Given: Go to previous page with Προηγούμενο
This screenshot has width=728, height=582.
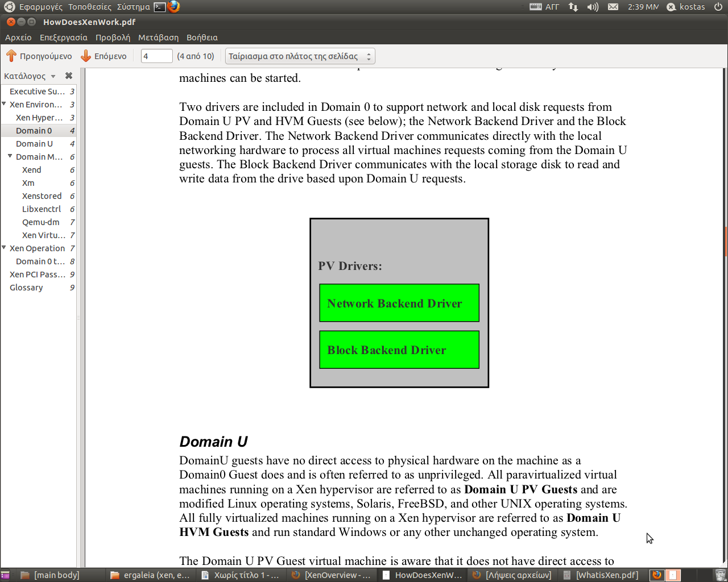Looking at the screenshot, I should 39,56.
